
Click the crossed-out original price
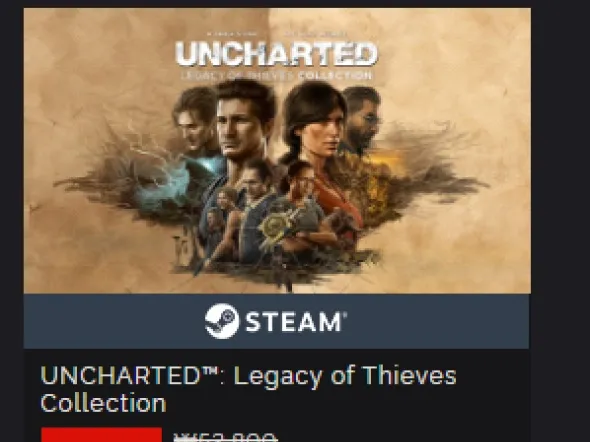coord(225,437)
